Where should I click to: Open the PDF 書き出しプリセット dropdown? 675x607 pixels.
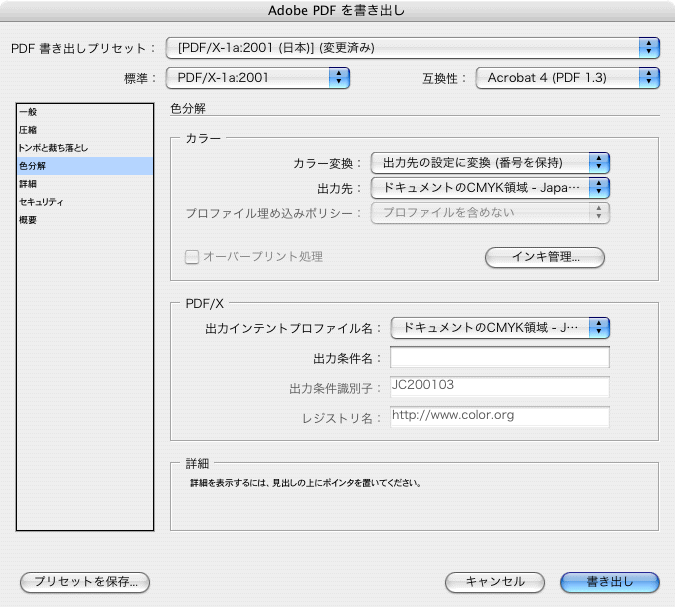tap(412, 48)
